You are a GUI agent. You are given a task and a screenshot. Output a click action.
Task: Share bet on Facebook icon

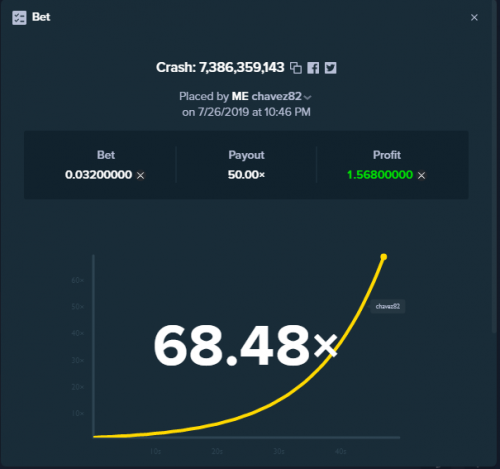point(313,68)
